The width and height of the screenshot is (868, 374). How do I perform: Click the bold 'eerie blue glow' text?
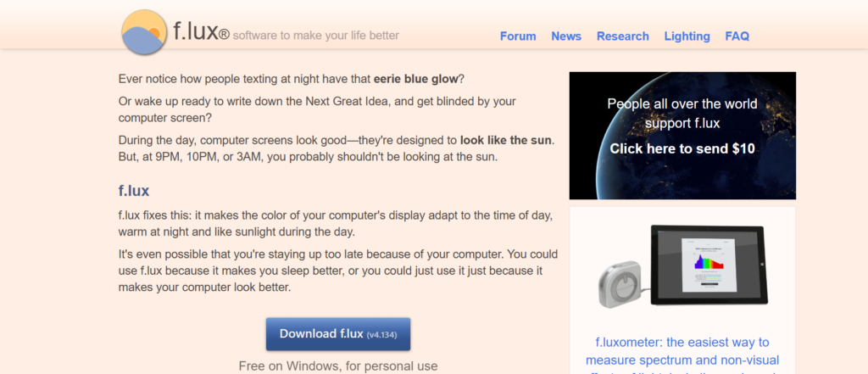coord(416,79)
